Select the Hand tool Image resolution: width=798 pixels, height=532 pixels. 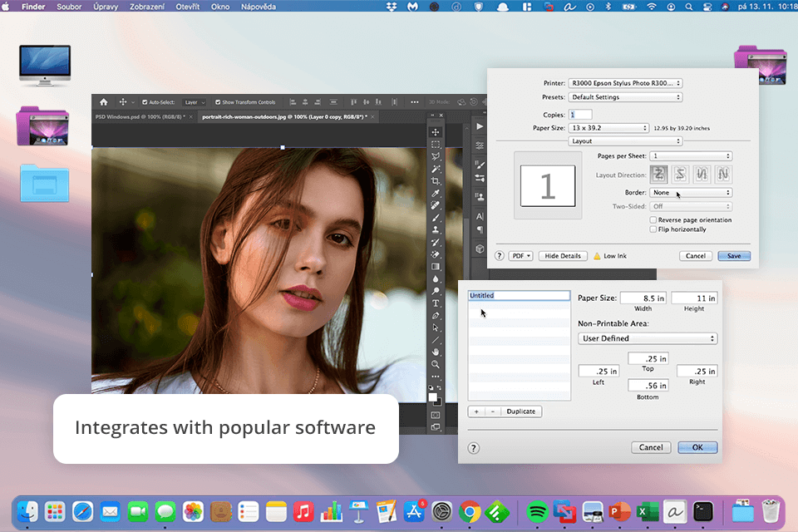pos(436,352)
